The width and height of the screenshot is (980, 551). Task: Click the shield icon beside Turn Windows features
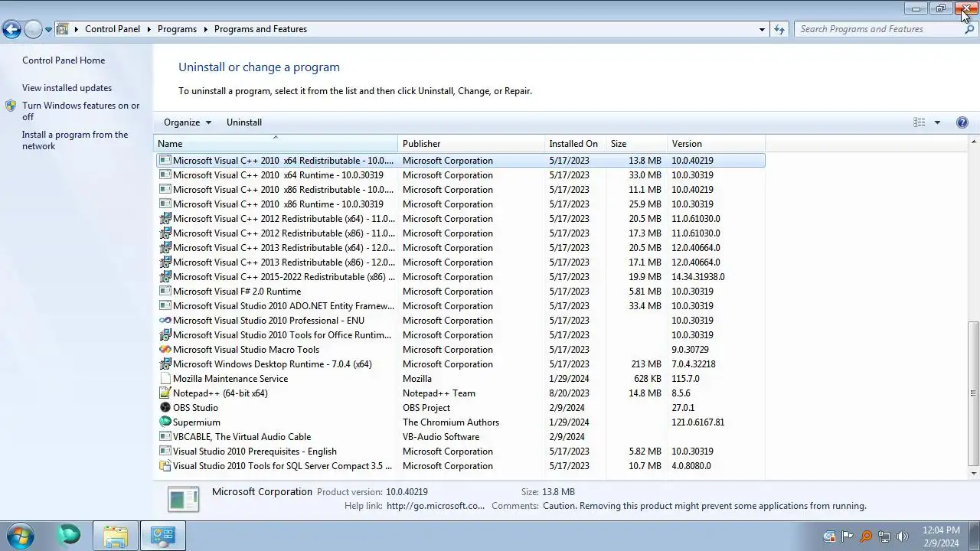coord(11,106)
